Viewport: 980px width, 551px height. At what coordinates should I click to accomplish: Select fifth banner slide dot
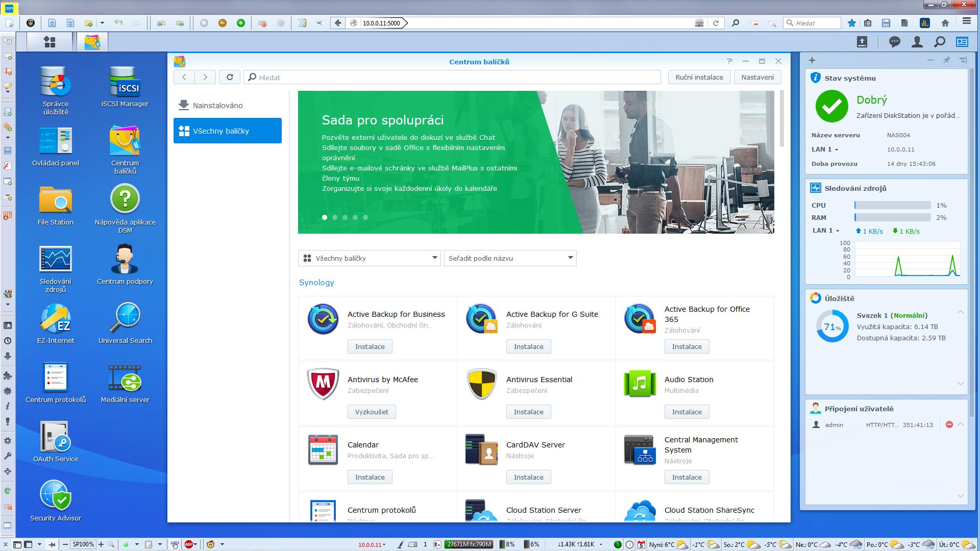click(x=365, y=217)
